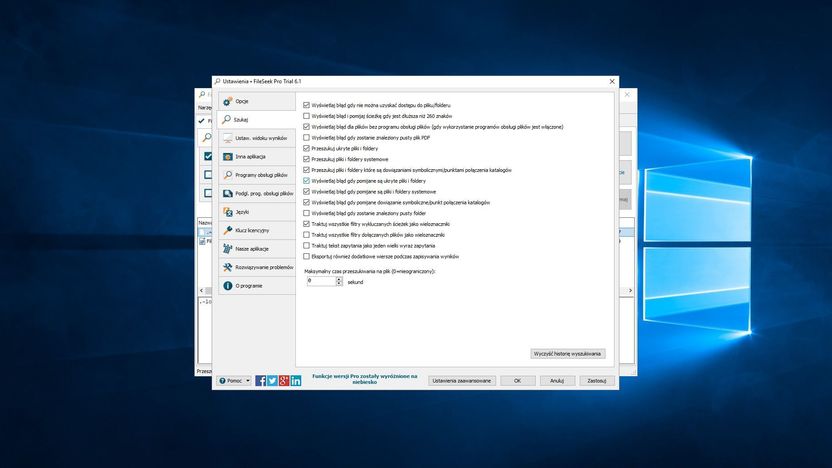Toggle 'Przeszukuj pliki i foldery systemowe' checkbox

306,159
